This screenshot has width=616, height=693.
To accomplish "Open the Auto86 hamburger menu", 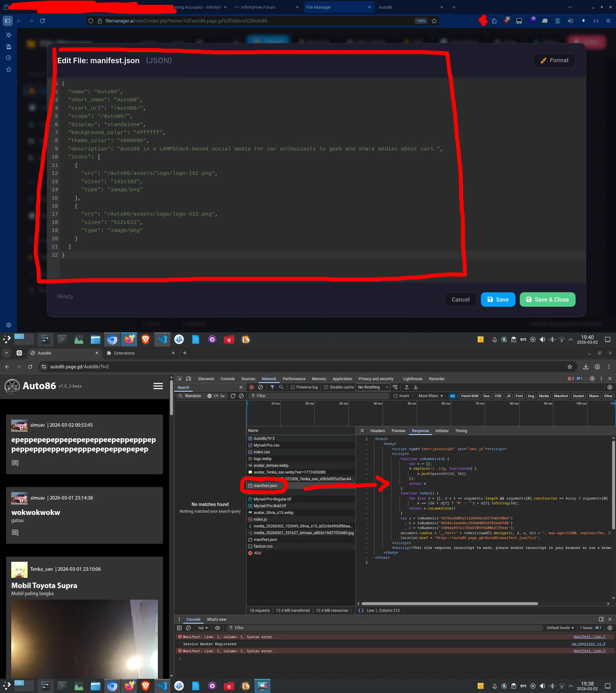I will [158, 386].
